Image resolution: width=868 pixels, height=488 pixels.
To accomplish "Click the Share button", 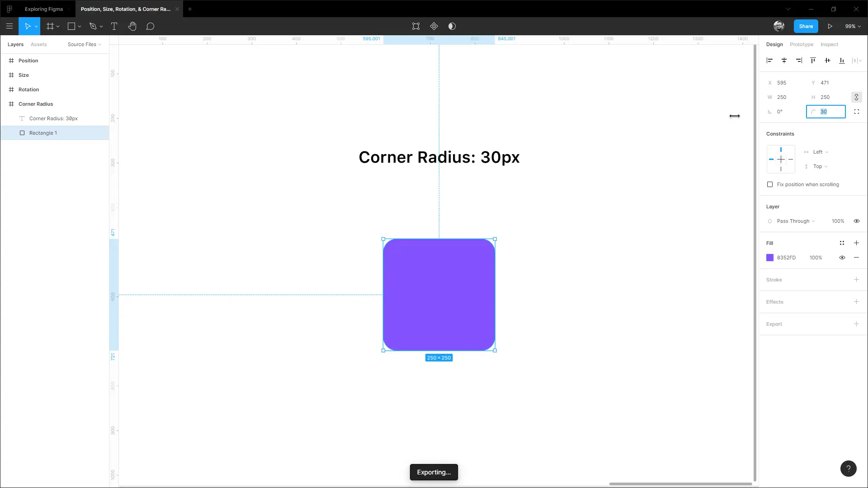I will [x=806, y=26].
